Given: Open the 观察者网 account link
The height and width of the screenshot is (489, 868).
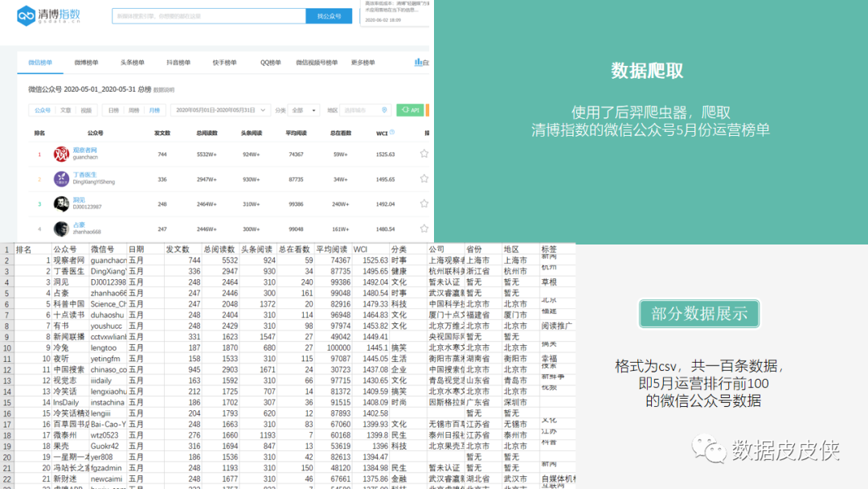Looking at the screenshot, I should pyautogui.click(x=84, y=150).
